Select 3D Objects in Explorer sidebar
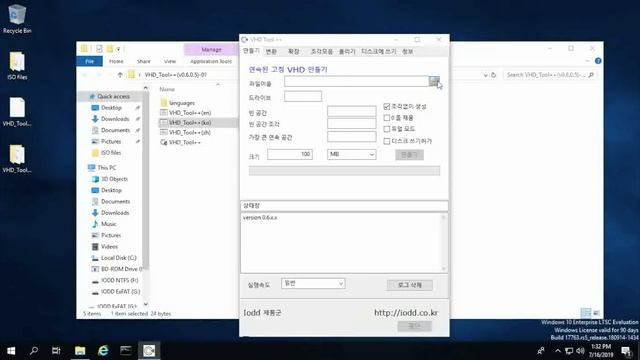This screenshot has width=640, height=360. [x=114, y=179]
